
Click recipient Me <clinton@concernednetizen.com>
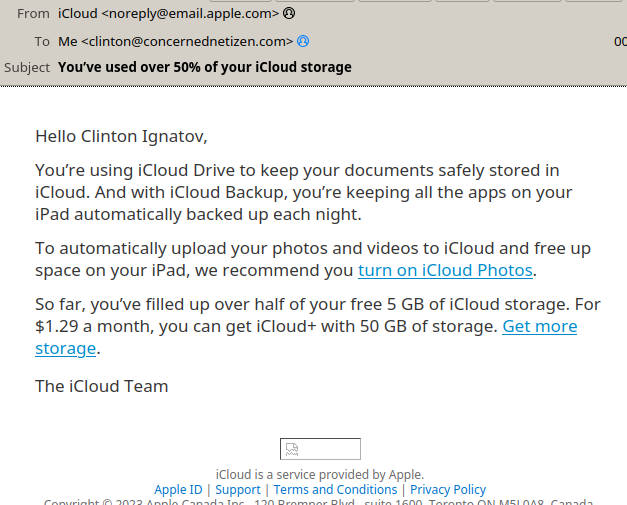pos(176,41)
